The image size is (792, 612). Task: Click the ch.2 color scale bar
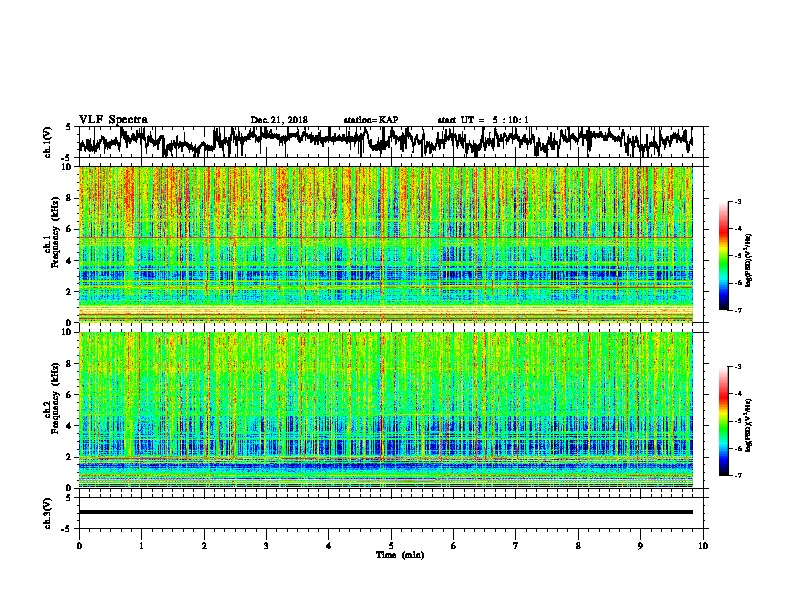click(x=724, y=421)
